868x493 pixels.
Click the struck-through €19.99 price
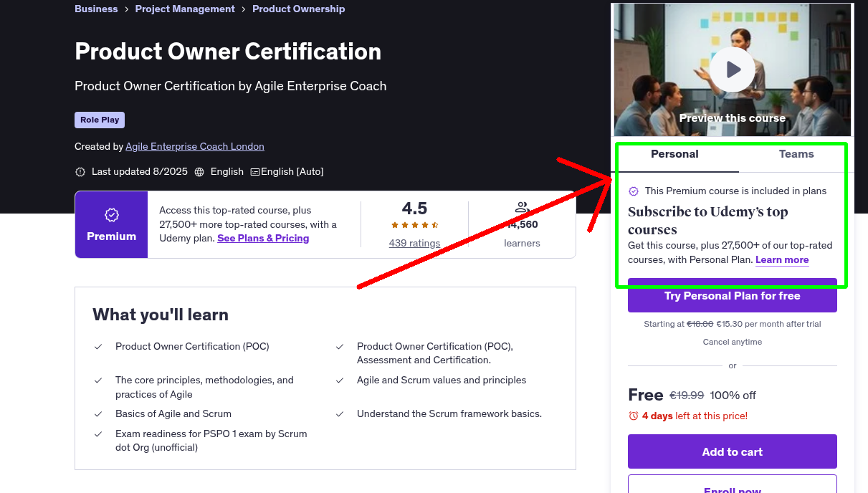tap(687, 396)
